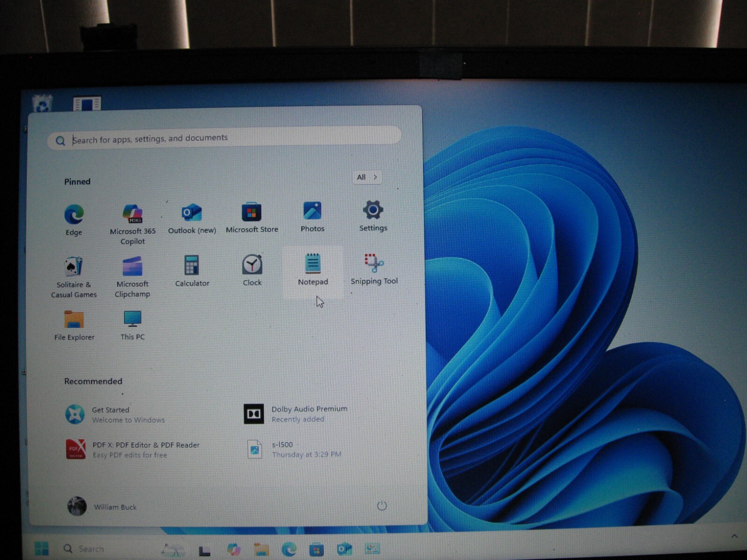Click the search box magnifier icon
The width and height of the screenshot is (747, 560).
coord(60,140)
